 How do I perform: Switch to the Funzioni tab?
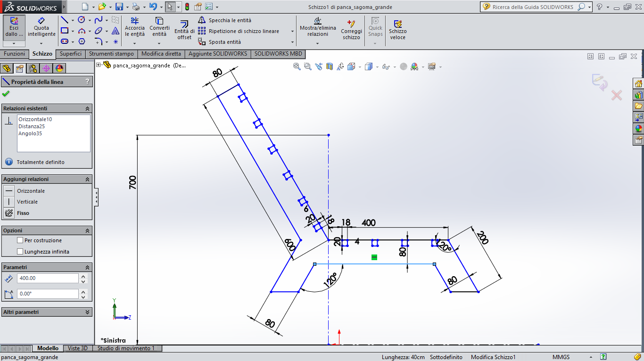(15, 54)
